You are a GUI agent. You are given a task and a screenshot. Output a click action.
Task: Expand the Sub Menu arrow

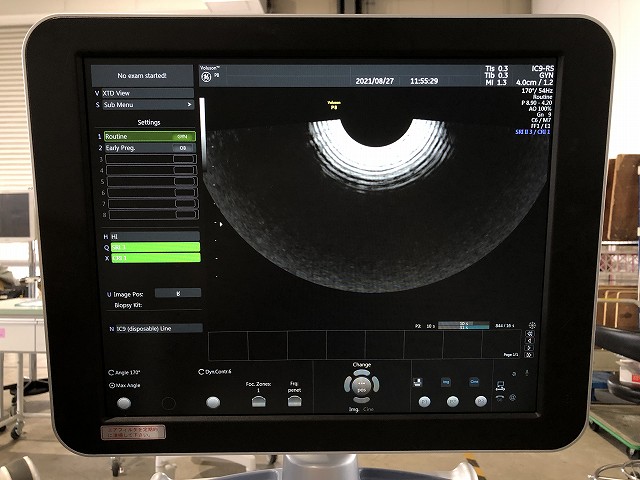189,105
